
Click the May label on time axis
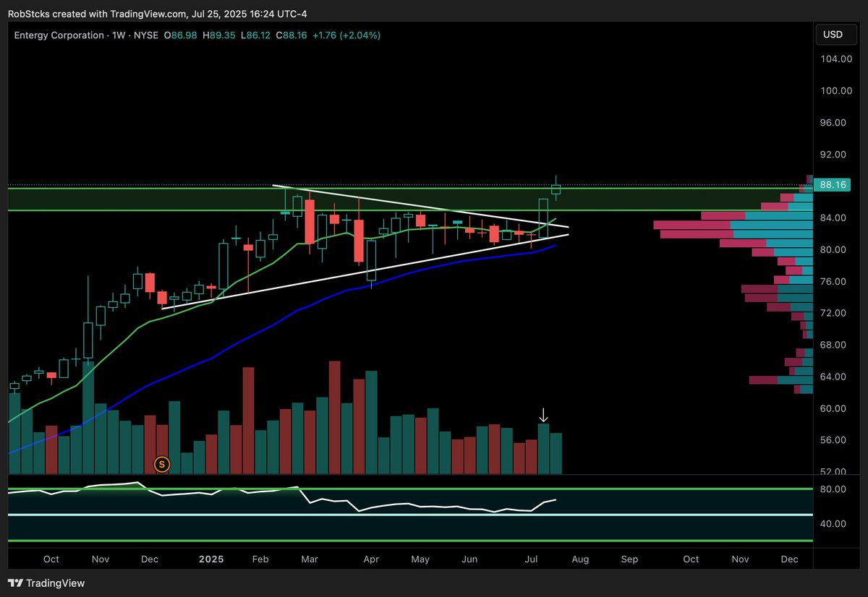coord(420,559)
